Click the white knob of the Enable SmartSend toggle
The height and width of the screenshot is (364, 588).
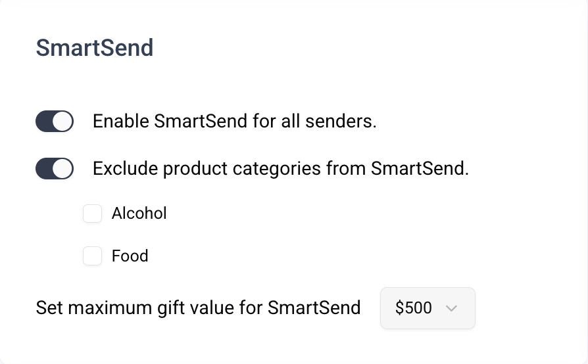(x=62, y=122)
